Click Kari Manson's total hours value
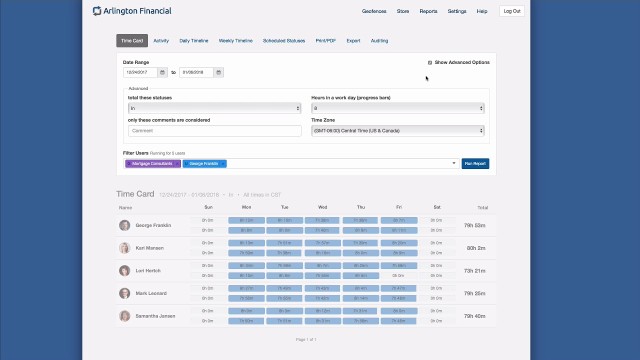The image size is (640, 360). pos(476,248)
